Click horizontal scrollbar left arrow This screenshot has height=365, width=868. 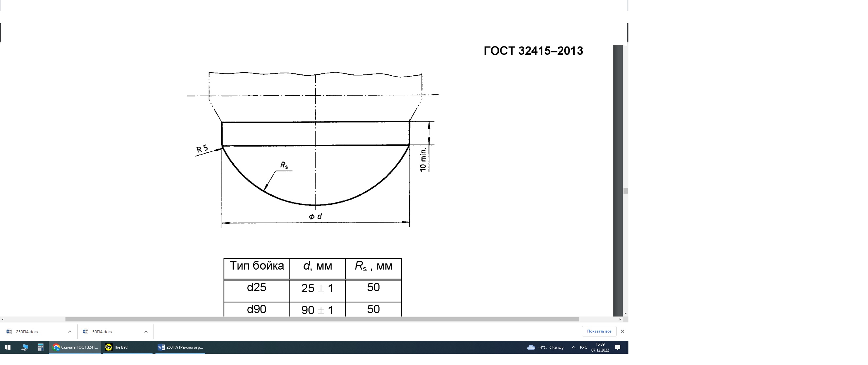point(3,319)
